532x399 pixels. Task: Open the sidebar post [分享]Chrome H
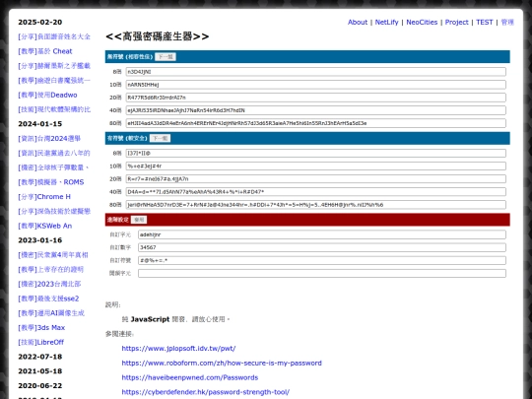(44, 197)
